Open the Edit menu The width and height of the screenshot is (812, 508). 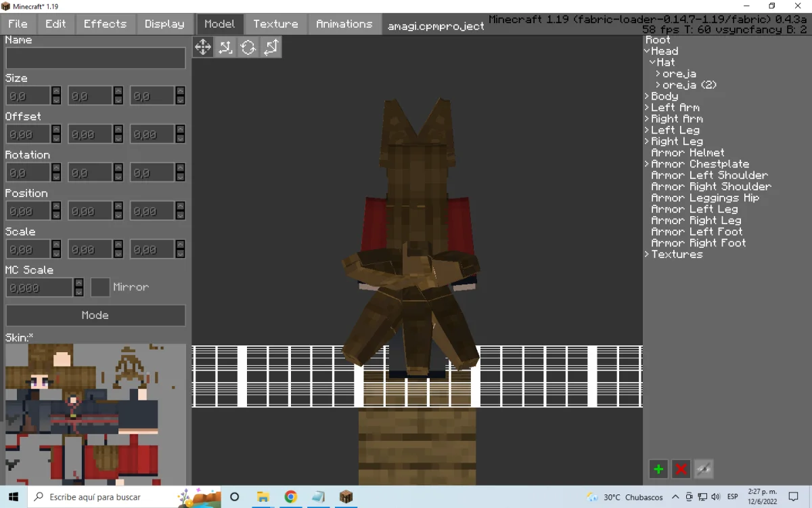56,24
